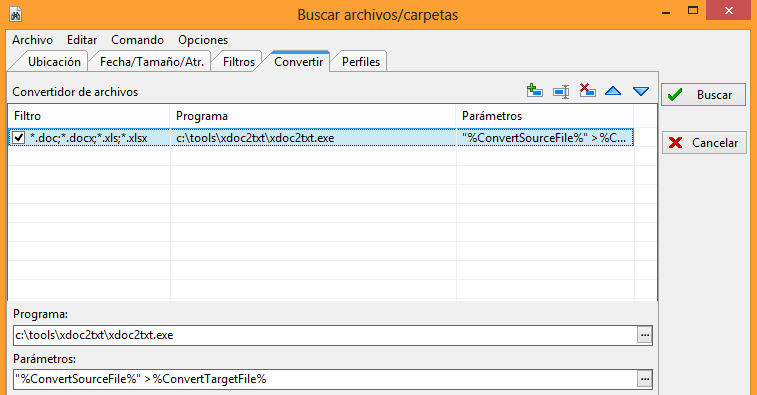
Task: Select the Convertir tab
Action: tap(298, 61)
